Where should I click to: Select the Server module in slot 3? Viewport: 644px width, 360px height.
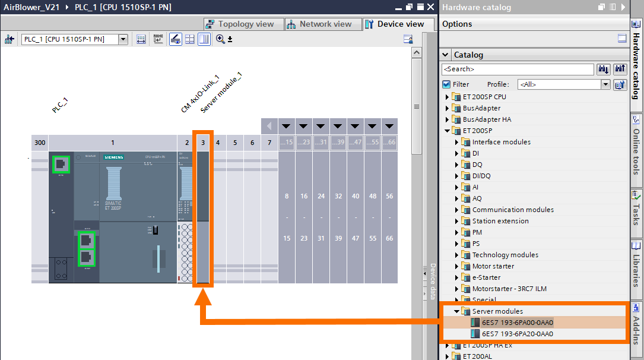click(x=203, y=217)
